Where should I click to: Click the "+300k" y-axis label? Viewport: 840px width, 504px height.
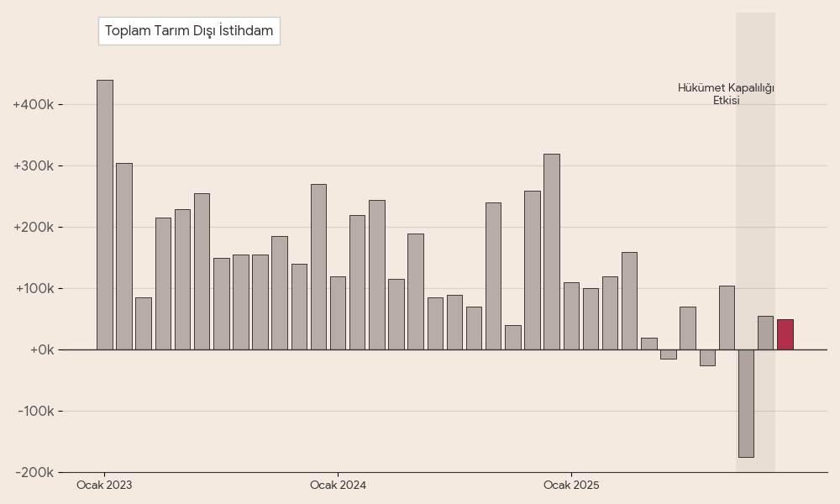click(34, 166)
